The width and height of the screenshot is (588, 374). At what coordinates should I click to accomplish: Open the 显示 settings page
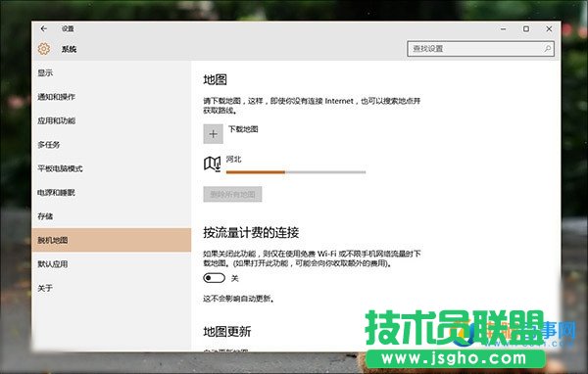45,72
